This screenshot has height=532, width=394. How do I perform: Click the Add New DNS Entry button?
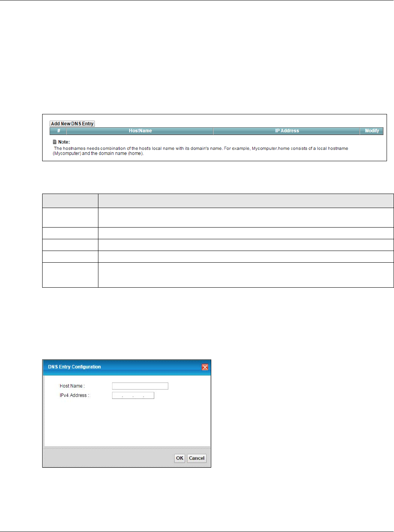pos(72,124)
